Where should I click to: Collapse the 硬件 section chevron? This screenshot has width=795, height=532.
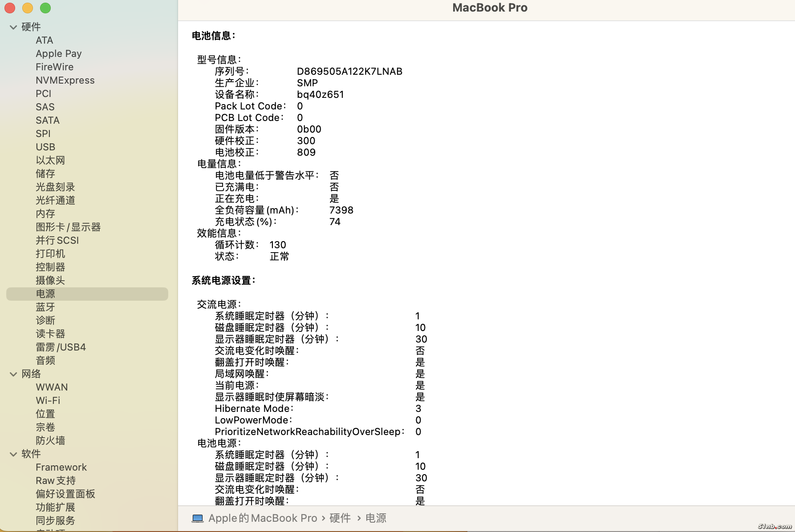[x=13, y=27]
